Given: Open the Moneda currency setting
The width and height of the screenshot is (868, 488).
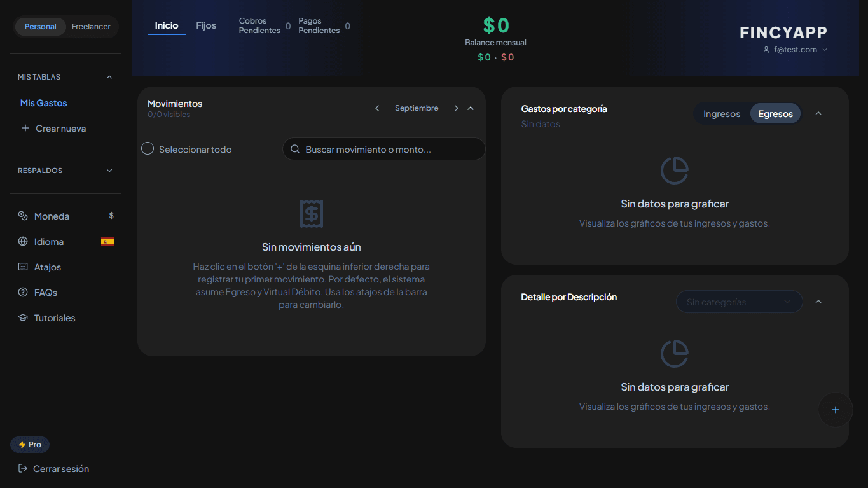Looking at the screenshot, I should pos(65,216).
